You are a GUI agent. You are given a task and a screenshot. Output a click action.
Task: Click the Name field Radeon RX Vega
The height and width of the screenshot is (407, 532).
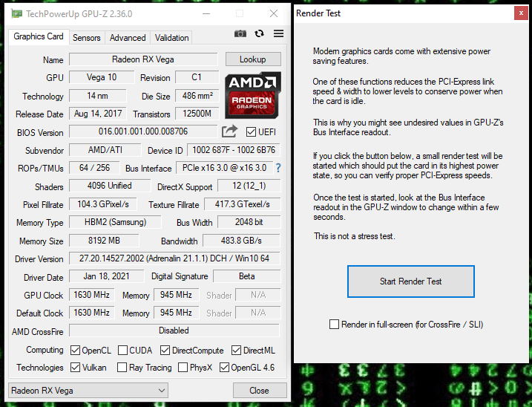click(x=143, y=59)
